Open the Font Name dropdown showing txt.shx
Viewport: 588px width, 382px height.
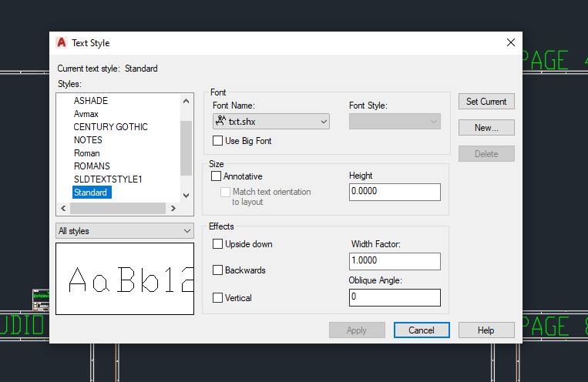point(270,122)
